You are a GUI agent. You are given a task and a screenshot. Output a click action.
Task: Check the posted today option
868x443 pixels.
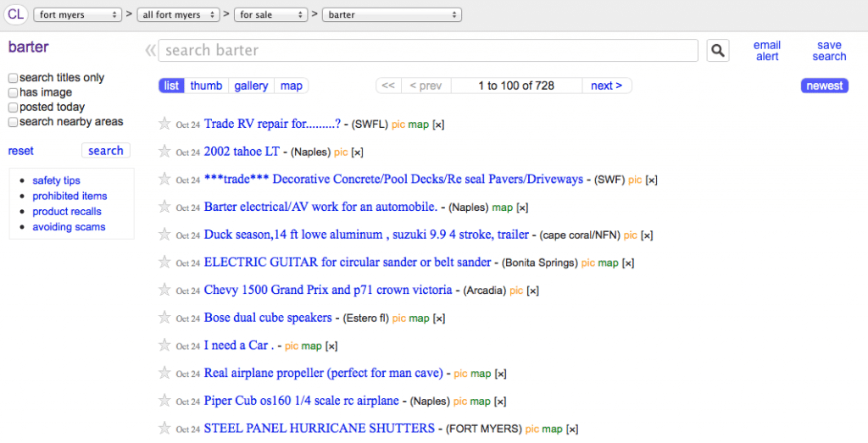13,108
